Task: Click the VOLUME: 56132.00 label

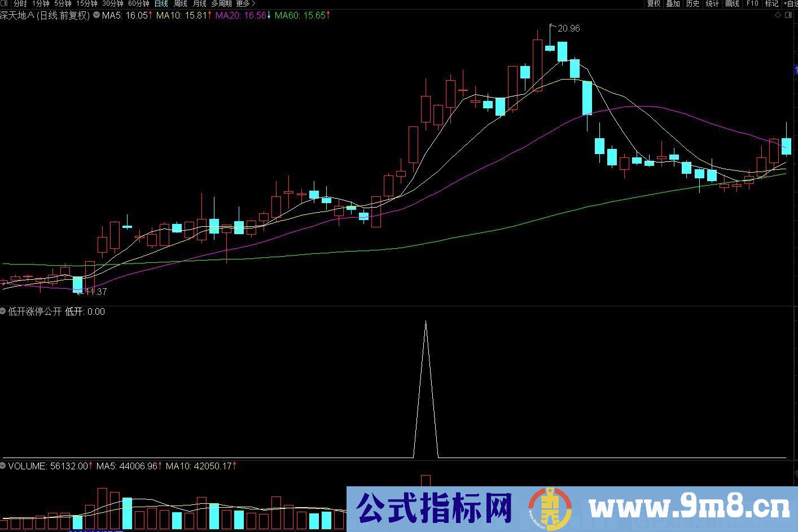Action: 50,466
